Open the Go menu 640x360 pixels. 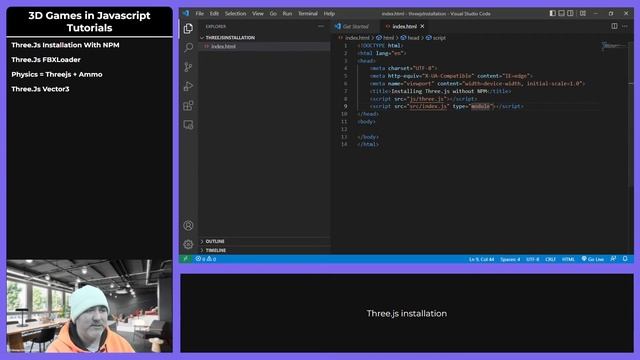[273, 13]
